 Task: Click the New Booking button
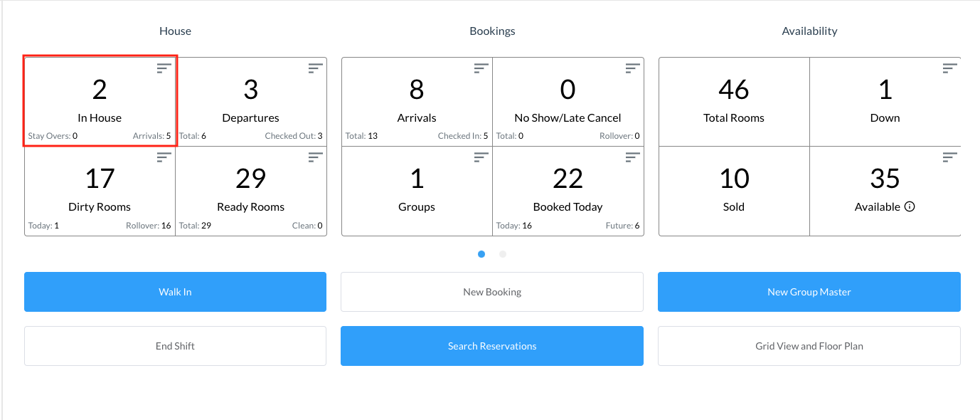point(491,291)
